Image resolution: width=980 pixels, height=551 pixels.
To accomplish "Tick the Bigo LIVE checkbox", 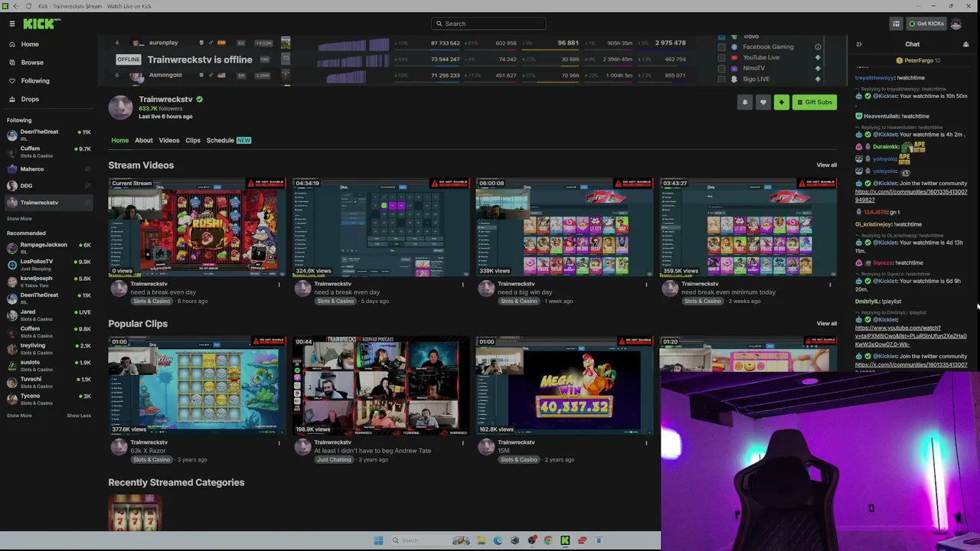I will (x=721, y=79).
